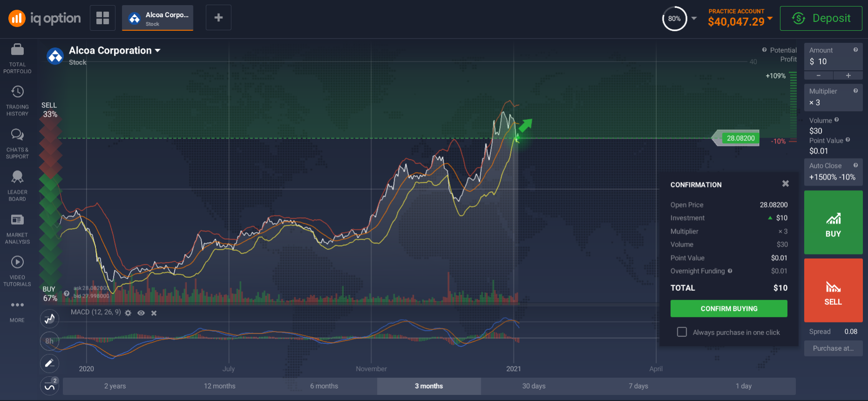Click the red SELL button
The height and width of the screenshot is (401, 868).
tap(833, 290)
